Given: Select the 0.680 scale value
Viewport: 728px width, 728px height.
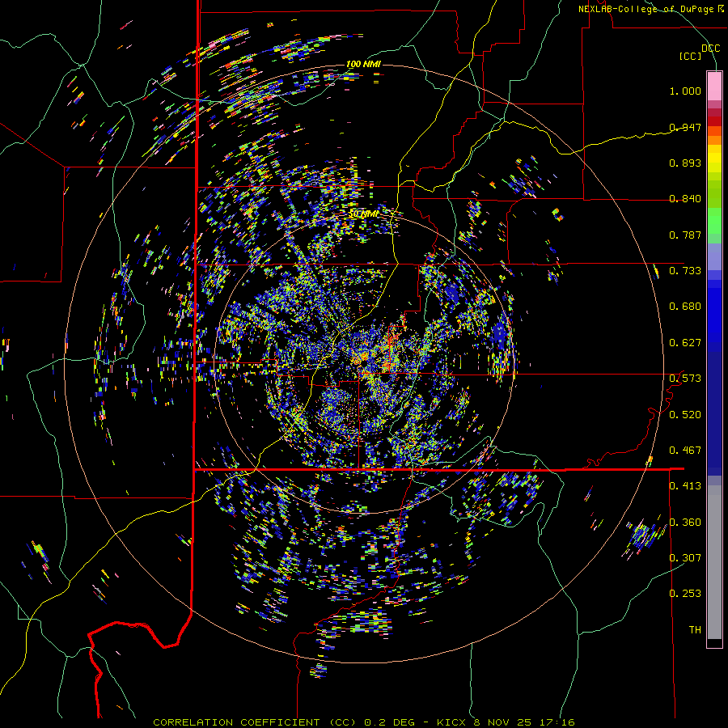Looking at the screenshot, I should pyautogui.click(x=685, y=307).
